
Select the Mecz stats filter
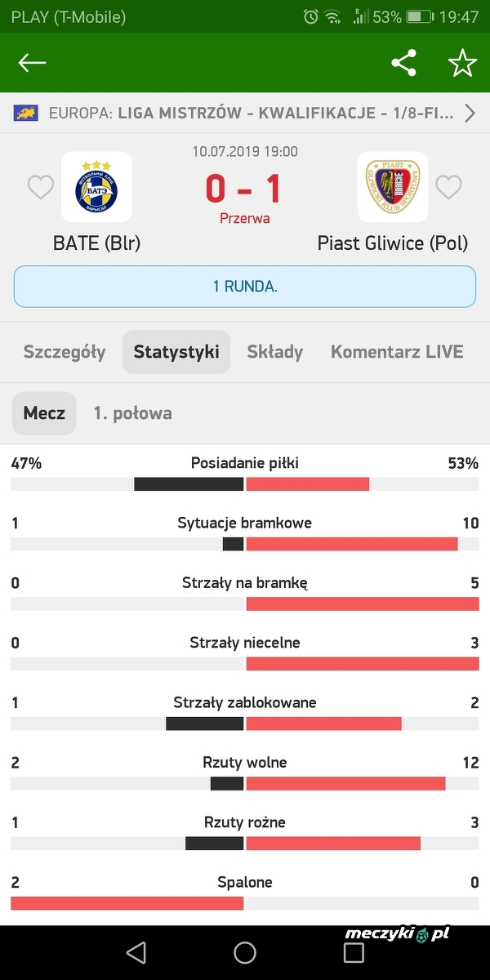point(44,413)
